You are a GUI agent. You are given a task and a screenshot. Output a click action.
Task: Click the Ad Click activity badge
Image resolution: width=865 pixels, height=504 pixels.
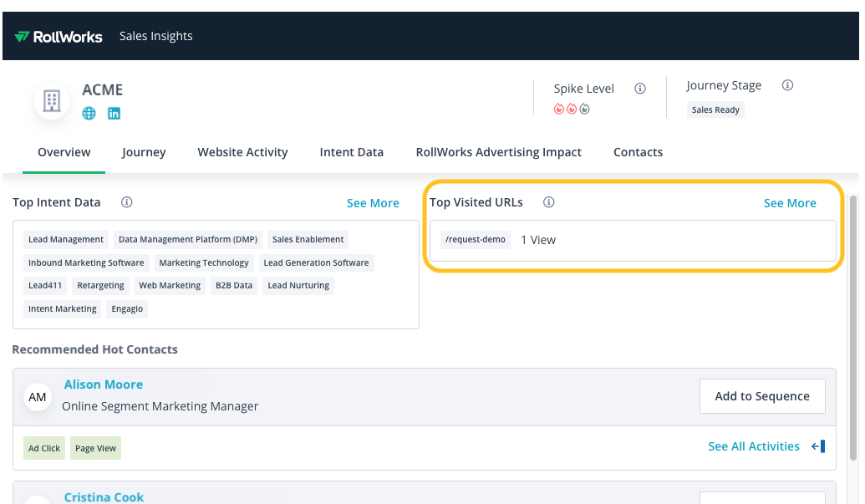(44, 448)
